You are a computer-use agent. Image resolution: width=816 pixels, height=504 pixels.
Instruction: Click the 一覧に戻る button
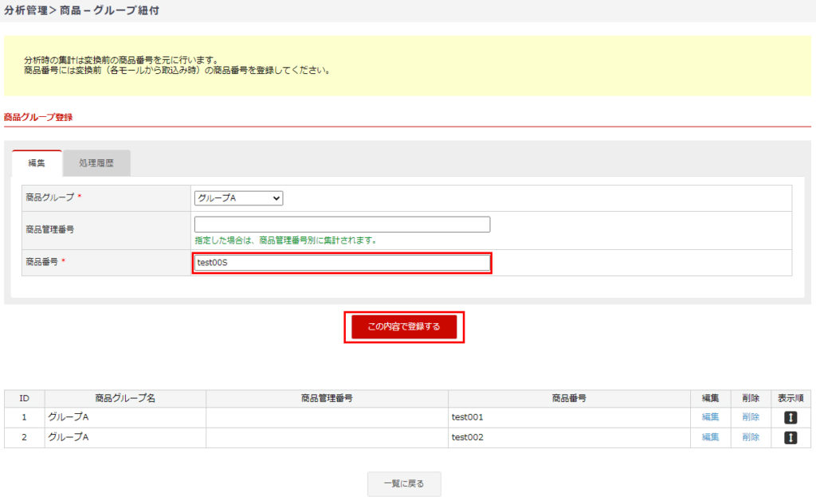404,484
